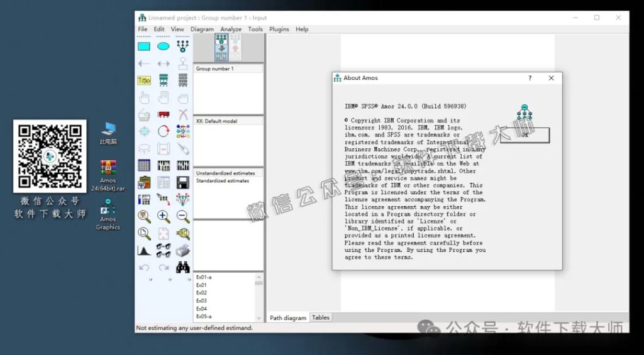This screenshot has height=355, width=644.
Task: Open the specification search binoculars icon
Action: [183, 268]
